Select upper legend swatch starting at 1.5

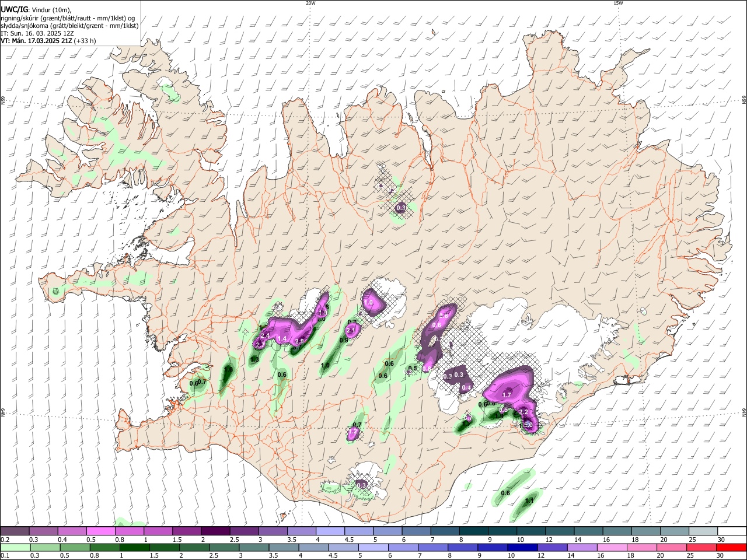[x=187, y=531]
